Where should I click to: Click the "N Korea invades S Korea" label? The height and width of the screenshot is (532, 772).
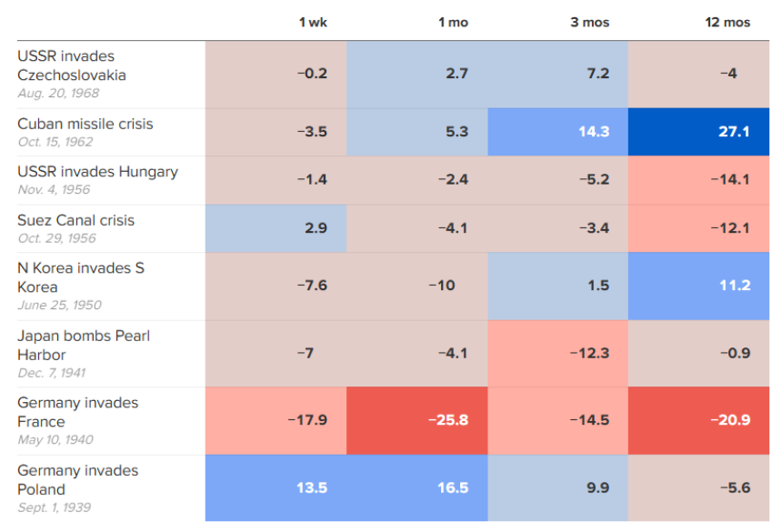tap(80, 277)
